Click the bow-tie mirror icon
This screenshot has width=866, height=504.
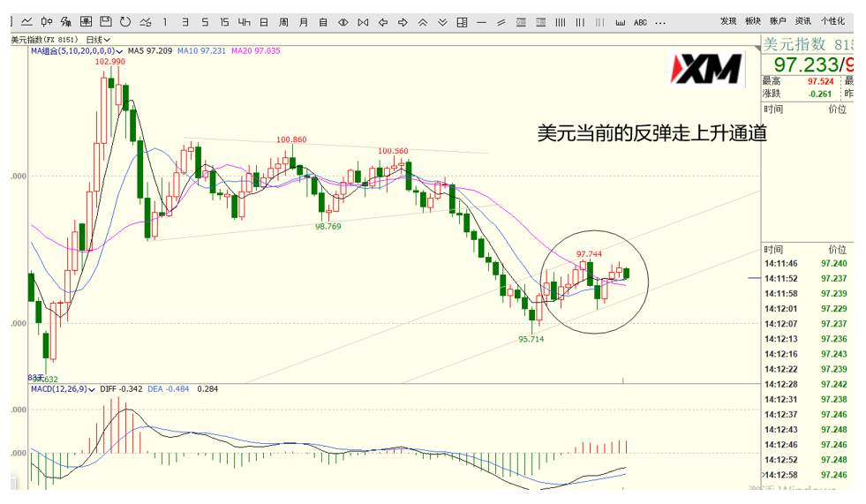[x=363, y=22]
